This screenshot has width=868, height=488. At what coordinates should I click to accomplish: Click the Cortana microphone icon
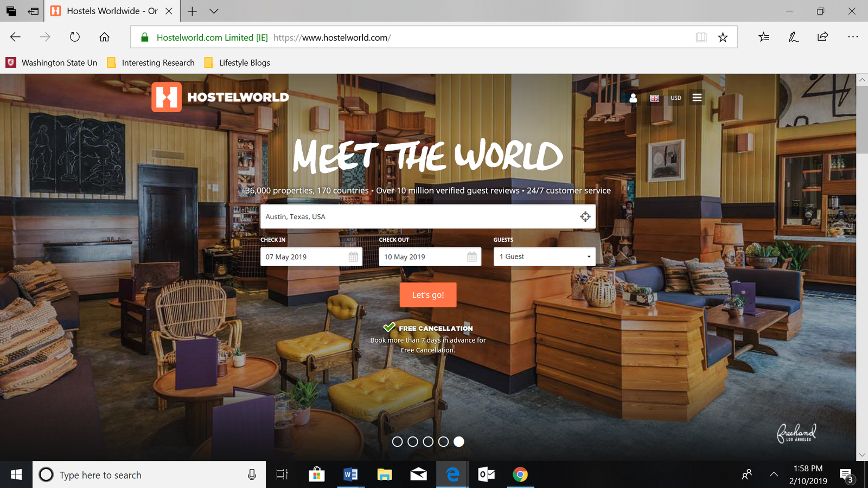tap(252, 474)
